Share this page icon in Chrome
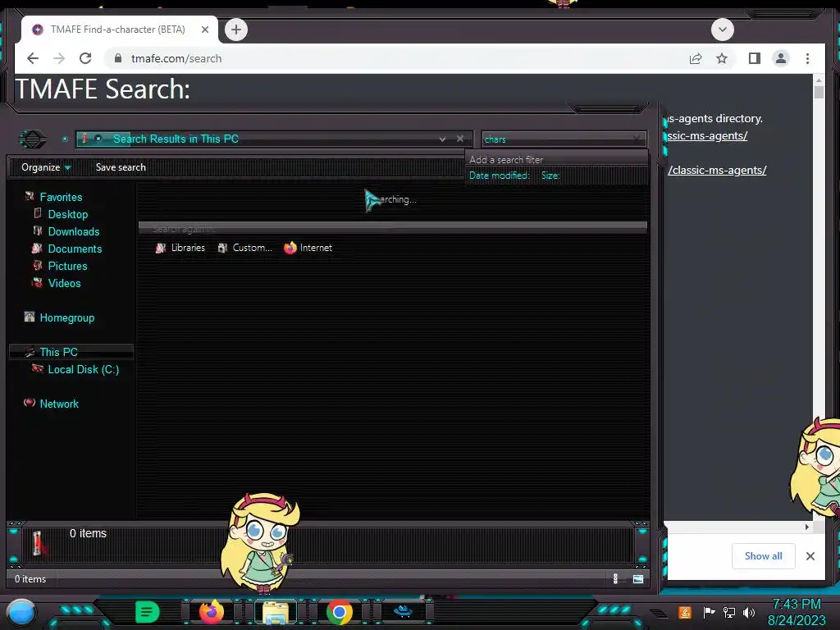840x630 pixels. click(696, 58)
